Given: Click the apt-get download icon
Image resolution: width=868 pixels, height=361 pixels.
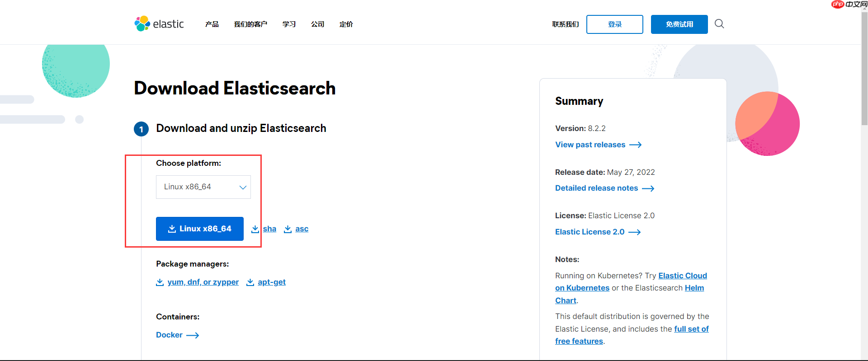Looking at the screenshot, I should pyautogui.click(x=250, y=282).
